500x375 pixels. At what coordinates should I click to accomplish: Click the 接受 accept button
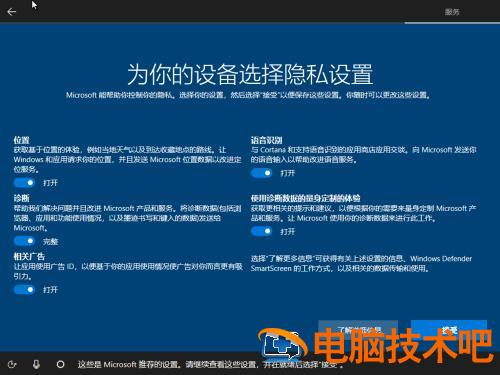pos(449,330)
